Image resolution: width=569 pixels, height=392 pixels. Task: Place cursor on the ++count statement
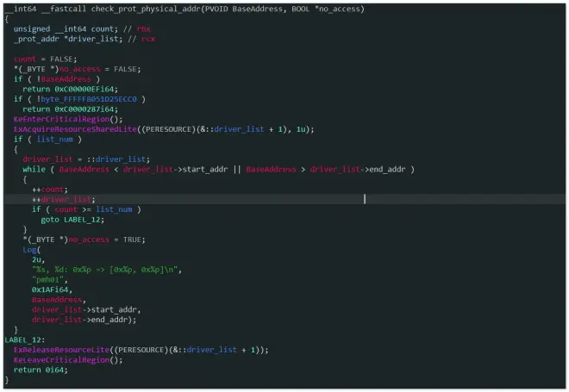point(48,189)
